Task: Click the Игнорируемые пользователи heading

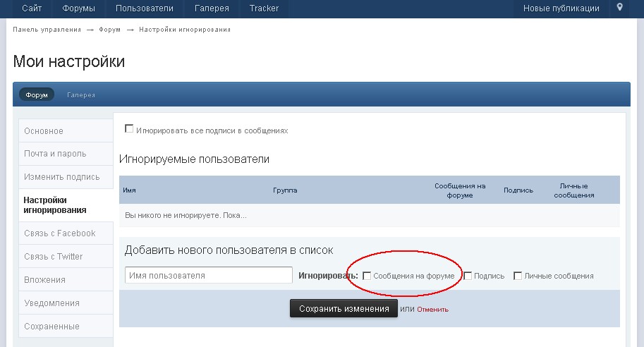Action: pos(194,159)
